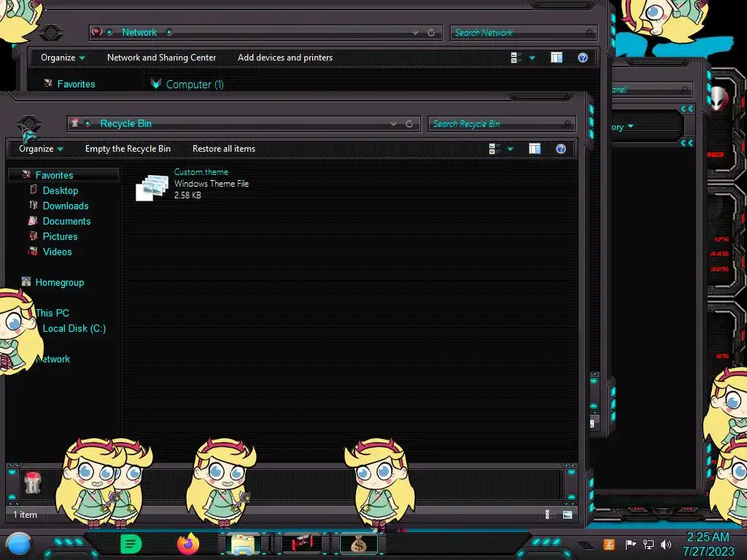Open Pictures in navigation pane

(x=60, y=236)
